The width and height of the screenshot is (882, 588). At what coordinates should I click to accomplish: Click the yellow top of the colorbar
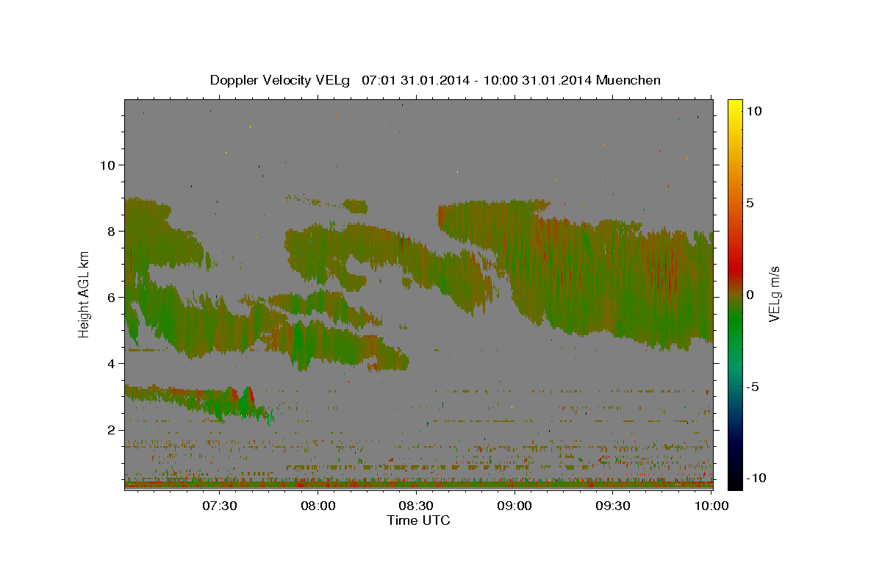[x=735, y=104]
